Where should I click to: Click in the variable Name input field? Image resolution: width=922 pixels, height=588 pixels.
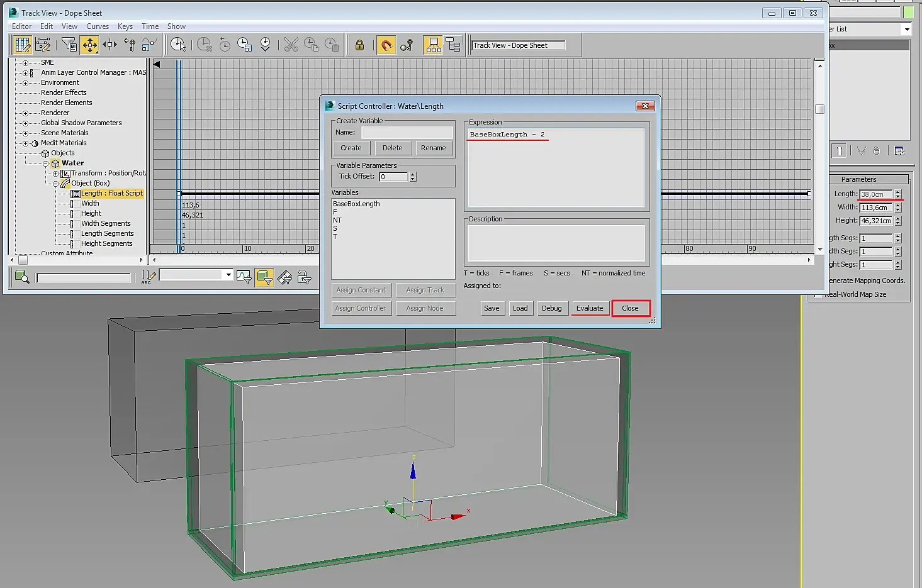407,132
